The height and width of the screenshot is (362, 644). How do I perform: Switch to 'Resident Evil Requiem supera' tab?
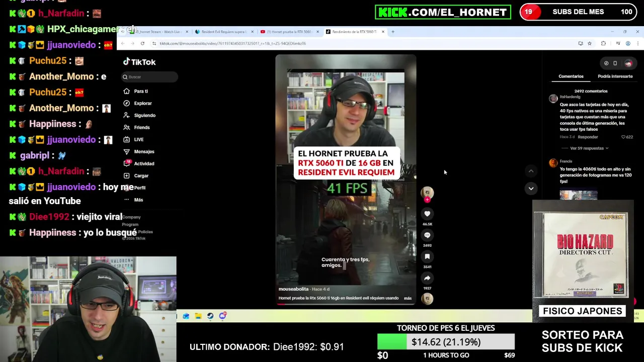[224, 32]
